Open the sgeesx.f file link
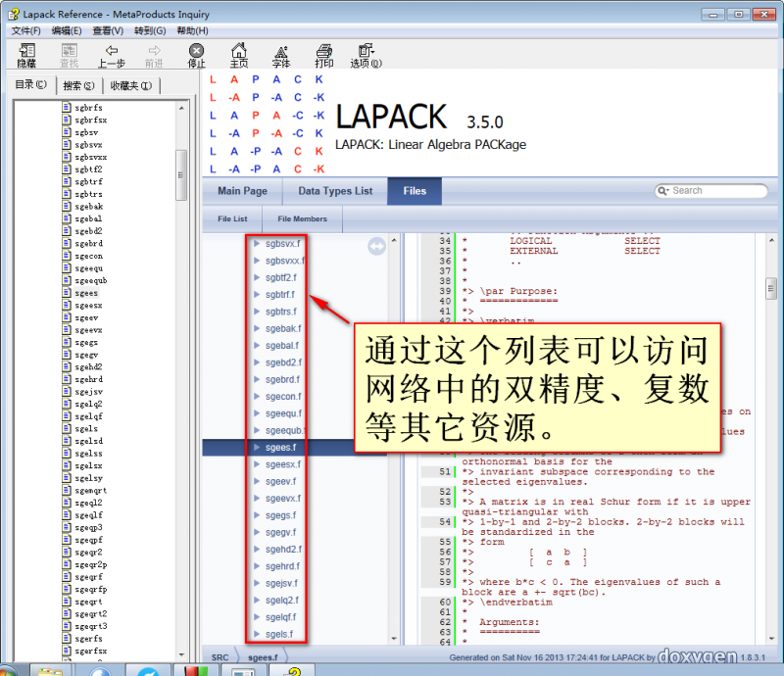Viewport: 784px width, 676px height. tap(283, 464)
